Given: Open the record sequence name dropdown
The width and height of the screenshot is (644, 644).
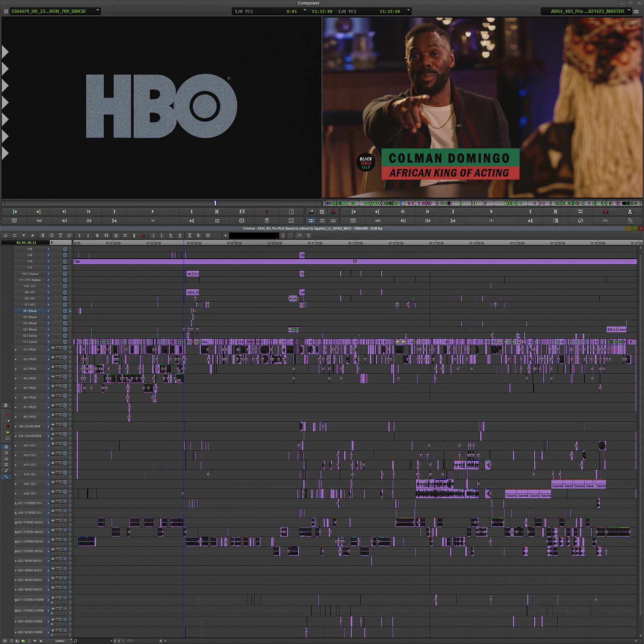Looking at the screenshot, I should click(x=629, y=11).
